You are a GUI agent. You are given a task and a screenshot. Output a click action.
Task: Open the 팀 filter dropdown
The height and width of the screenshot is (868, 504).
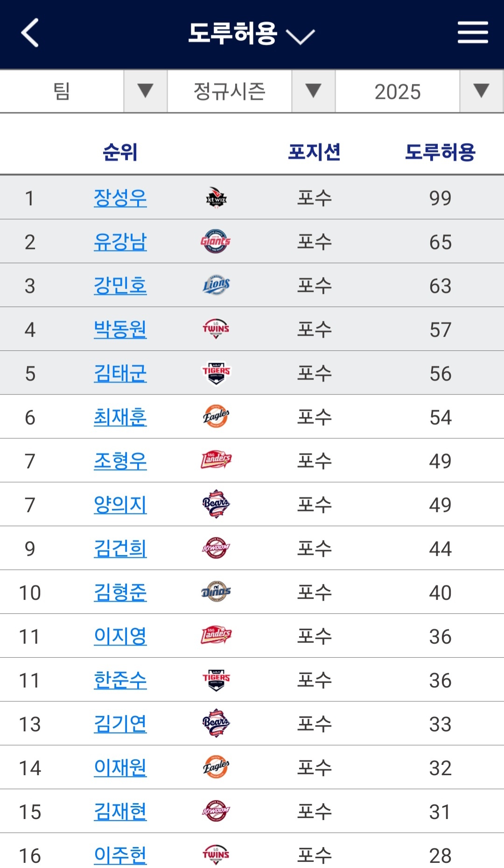(145, 91)
